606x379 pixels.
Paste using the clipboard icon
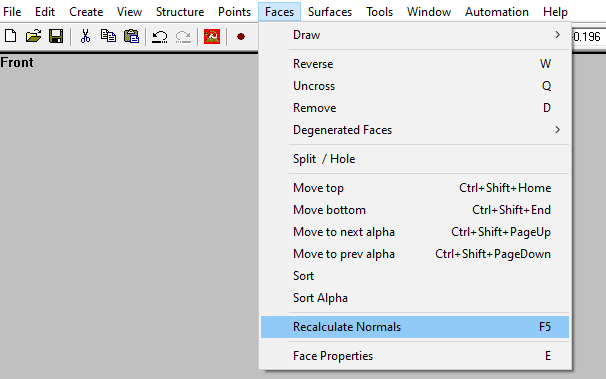131,36
